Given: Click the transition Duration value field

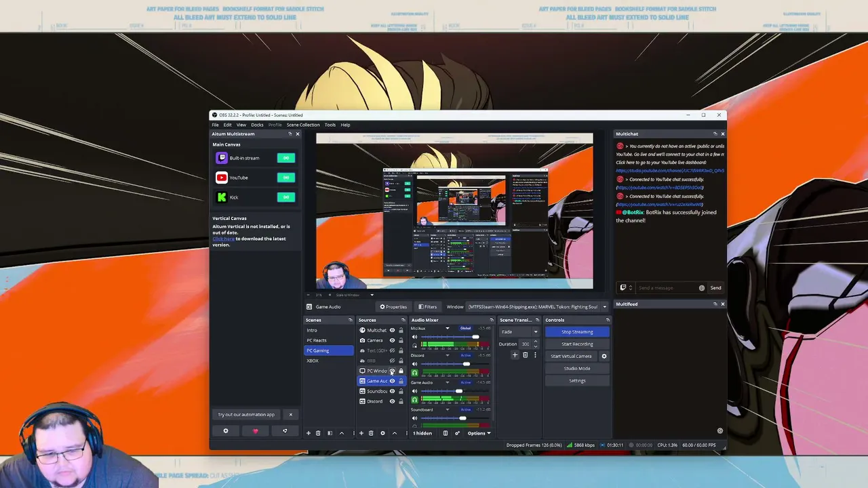Looking at the screenshot, I should (x=527, y=344).
